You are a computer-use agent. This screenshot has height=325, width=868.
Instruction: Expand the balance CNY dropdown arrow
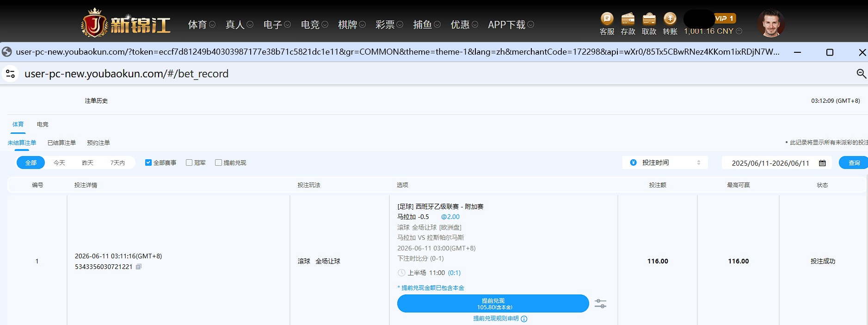coord(739,31)
